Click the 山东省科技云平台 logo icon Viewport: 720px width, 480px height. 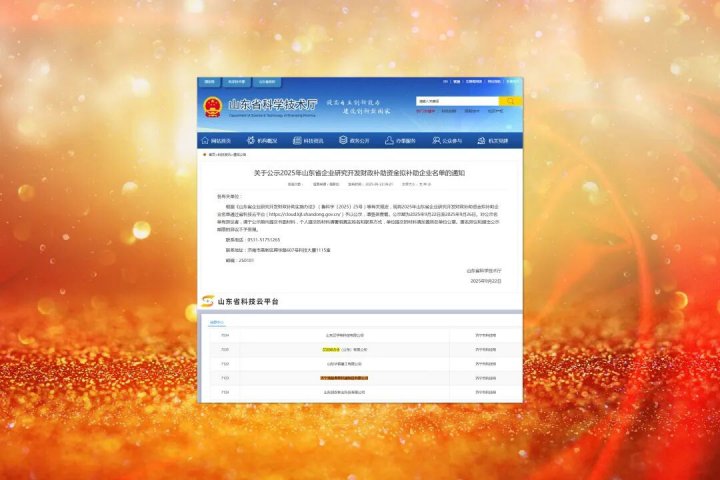click(x=207, y=300)
